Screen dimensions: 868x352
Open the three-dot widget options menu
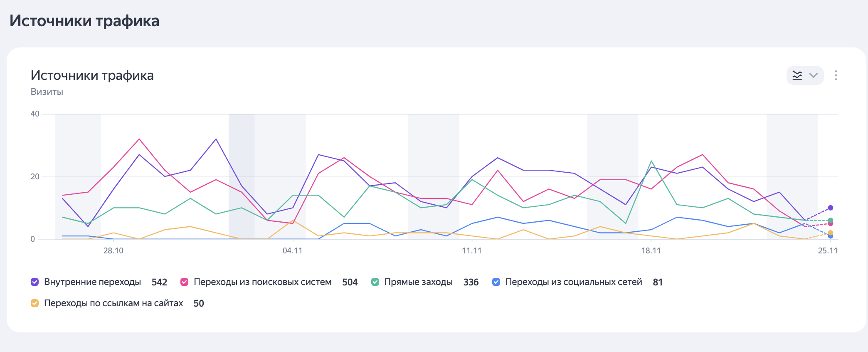click(836, 75)
